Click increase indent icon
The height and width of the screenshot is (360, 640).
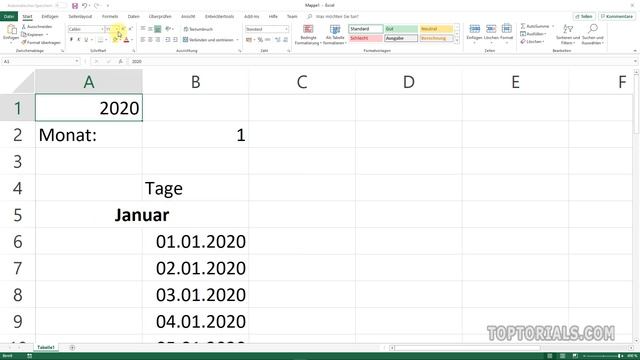click(175, 40)
